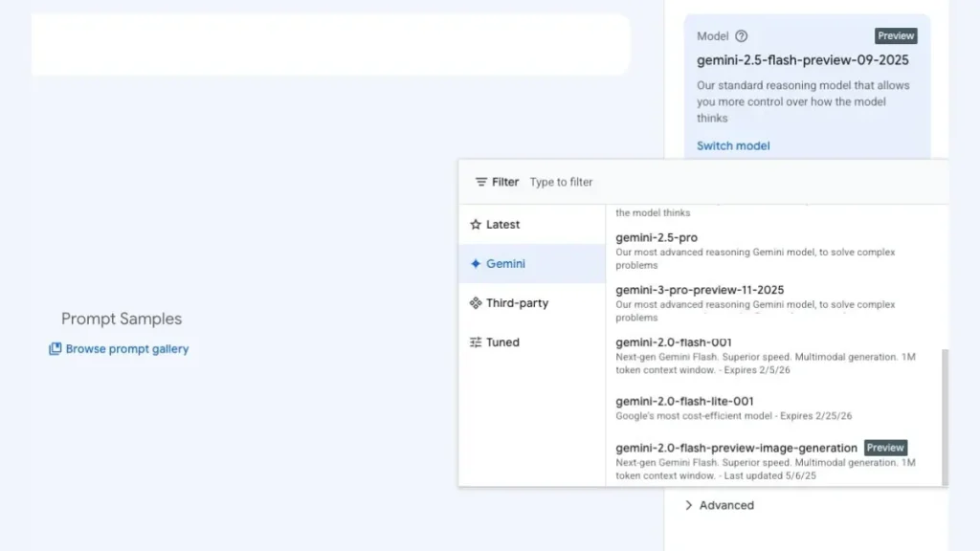Image resolution: width=980 pixels, height=551 pixels.
Task: Expand the Advanced section chevron
Action: [x=688, y=505]
